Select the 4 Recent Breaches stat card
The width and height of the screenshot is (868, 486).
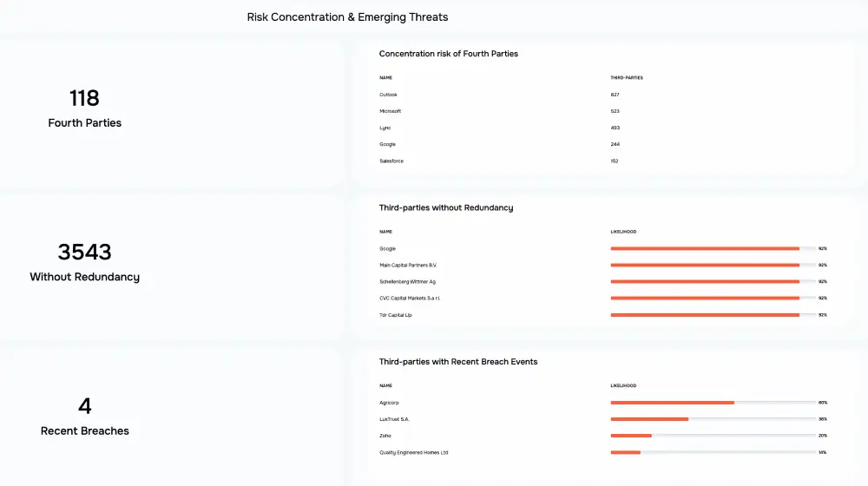(x=85, y=416)
